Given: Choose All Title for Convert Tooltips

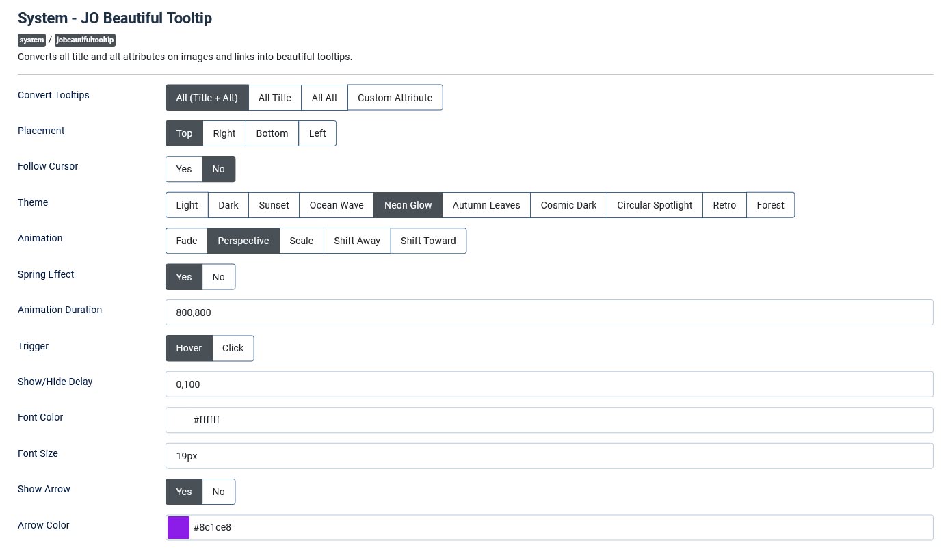Looking at the screenshot, I should (274, 98).
